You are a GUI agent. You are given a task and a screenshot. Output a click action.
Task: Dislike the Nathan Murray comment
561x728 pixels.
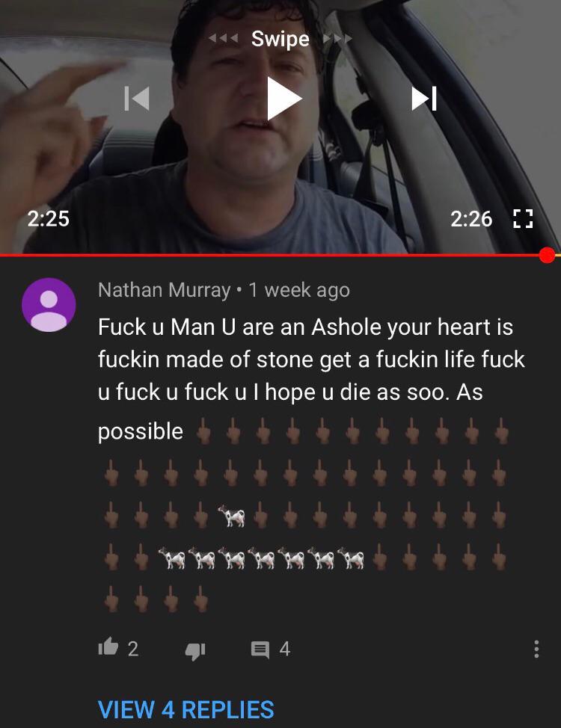tap(195, 651)
